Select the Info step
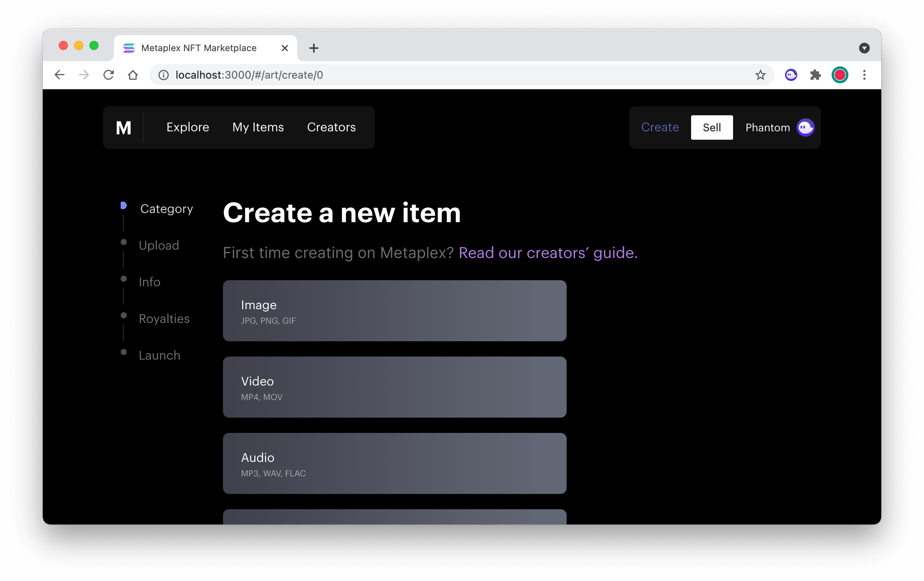 pyautogui.click(x=149, y=282)
